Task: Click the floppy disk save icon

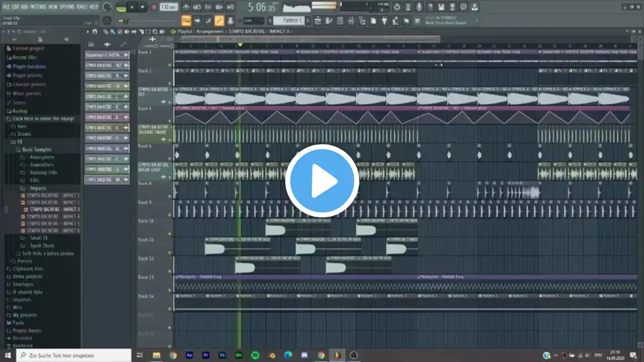Action: click(442, 7)
